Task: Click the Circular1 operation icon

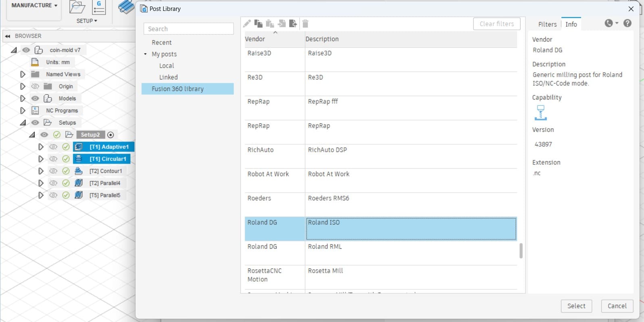Action: [x=79, y=159]
